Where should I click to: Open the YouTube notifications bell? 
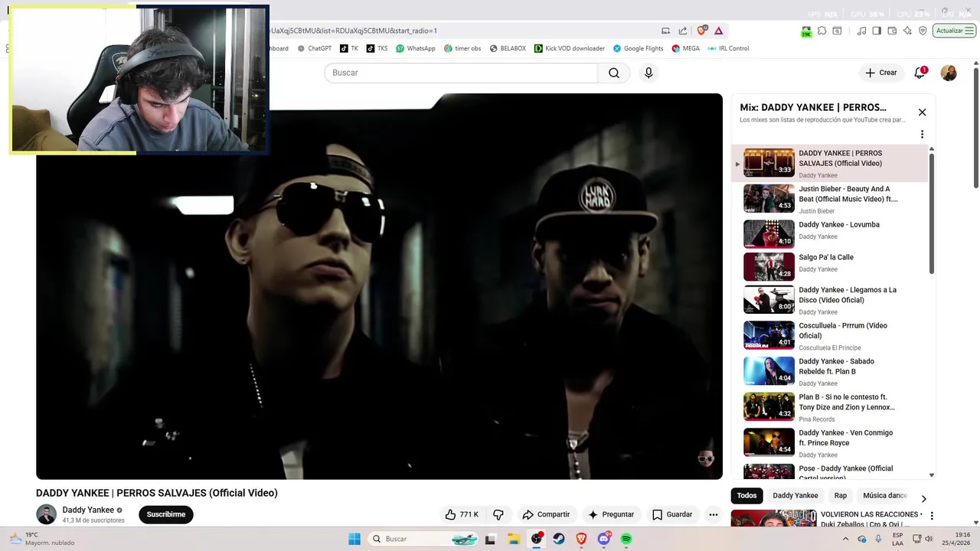point(920,73)
